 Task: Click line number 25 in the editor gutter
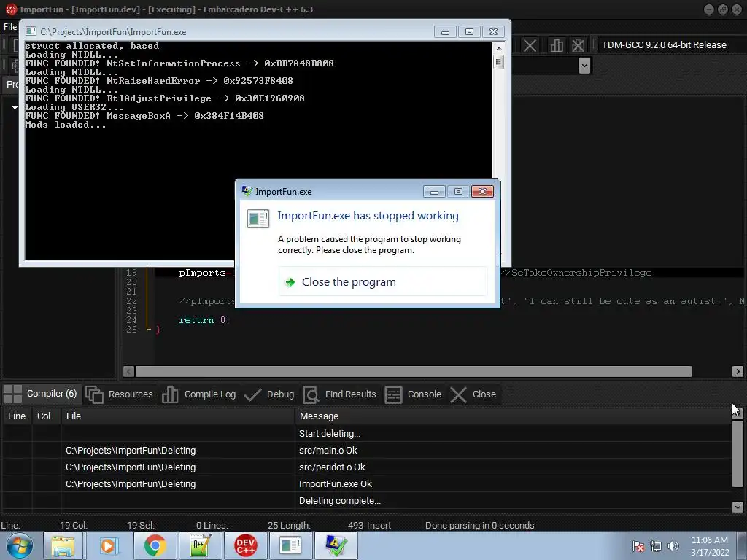pos(131,330)
